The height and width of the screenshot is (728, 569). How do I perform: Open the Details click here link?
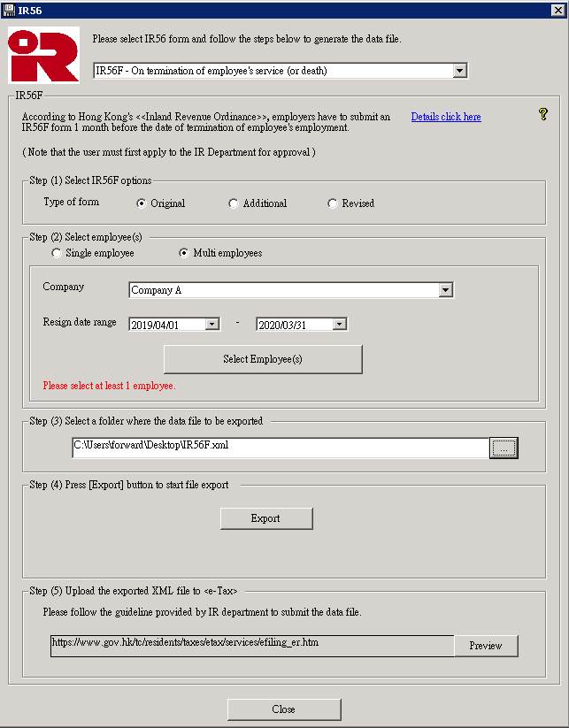[x=446, y=117]
